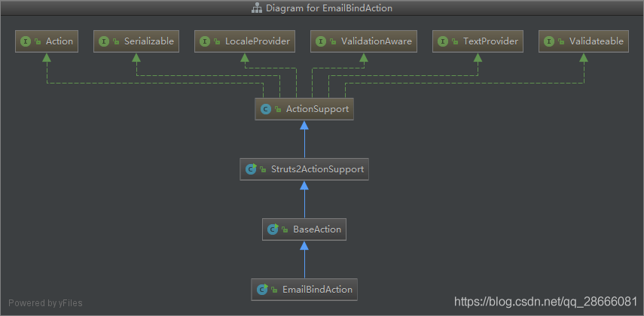Click the public lock icon on Serializable
The height and width of the screenshot is (316, 644).
click(116, 41)
